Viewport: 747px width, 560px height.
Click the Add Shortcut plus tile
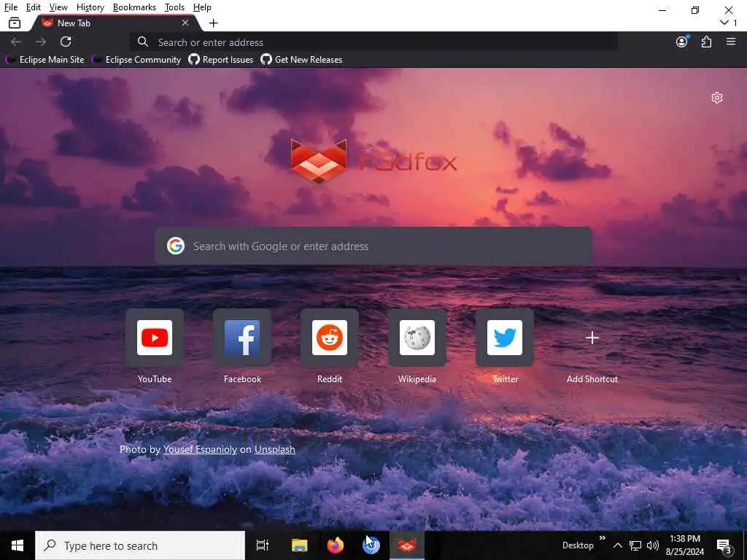pyautogui.click(x=592, y=338)
